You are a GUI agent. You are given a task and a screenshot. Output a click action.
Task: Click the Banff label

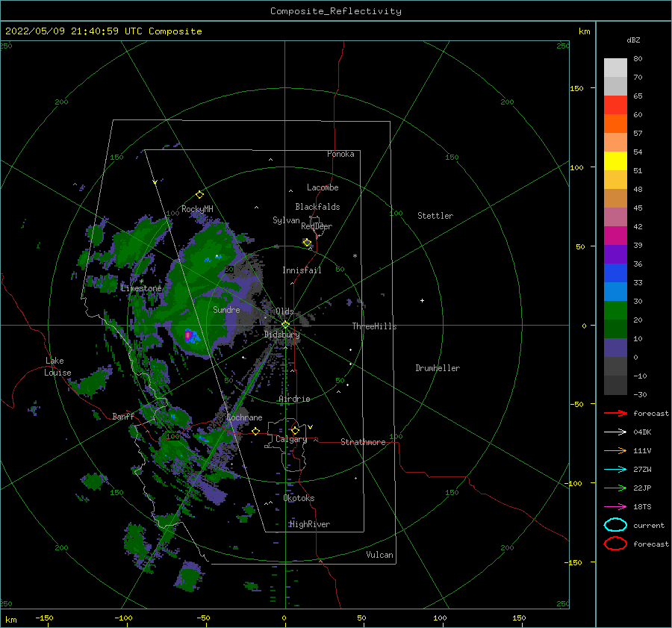click(x=123, y=416)
